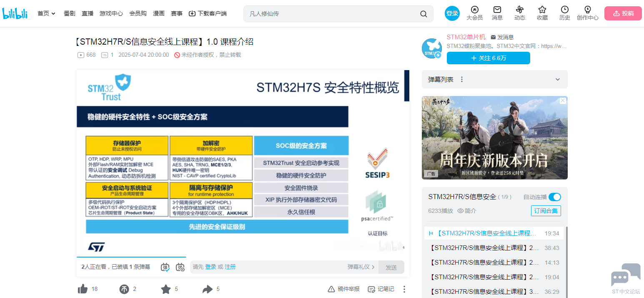Open the video more-options dots

pos(404,289)
